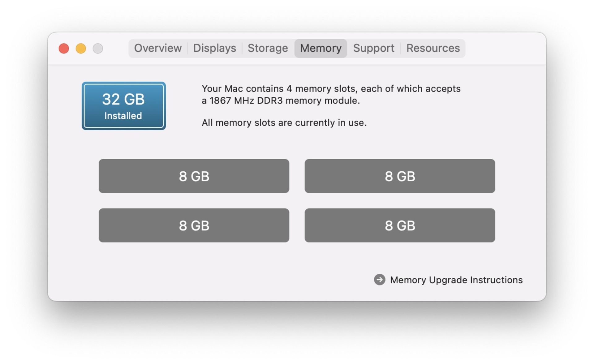Click the yellow minimize window button

(x=82, y=48)
